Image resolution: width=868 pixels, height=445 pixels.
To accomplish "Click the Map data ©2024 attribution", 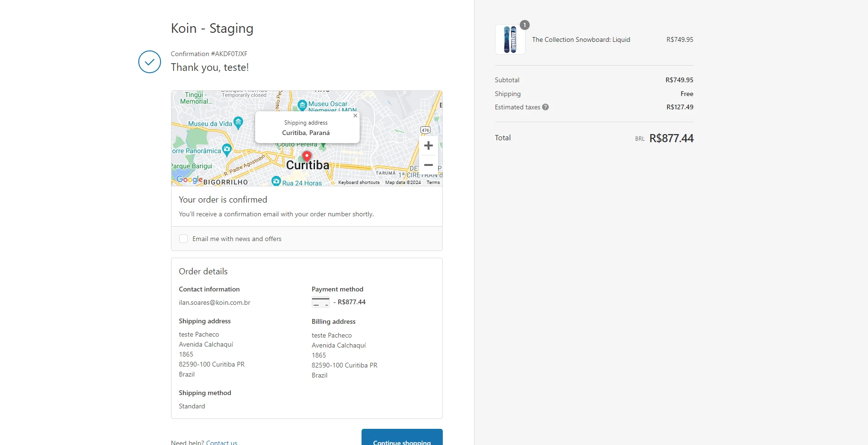I will (x=403, y=183).
